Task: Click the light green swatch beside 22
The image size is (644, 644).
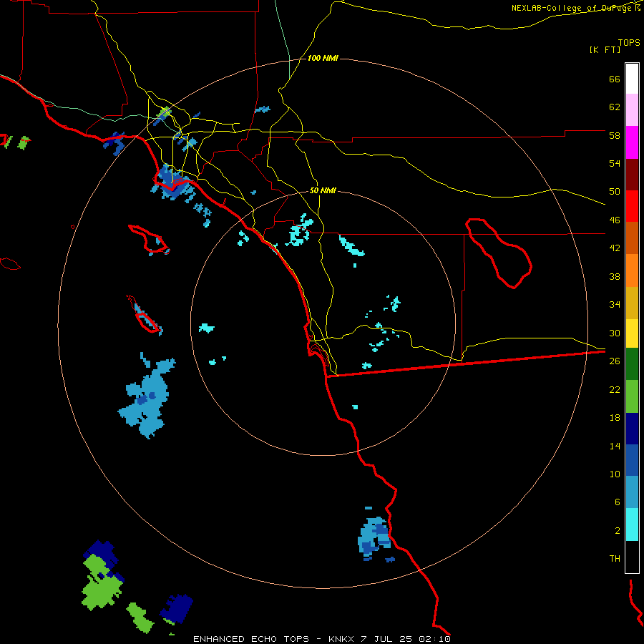Action: pyautogui.click(x=632, y=396)
